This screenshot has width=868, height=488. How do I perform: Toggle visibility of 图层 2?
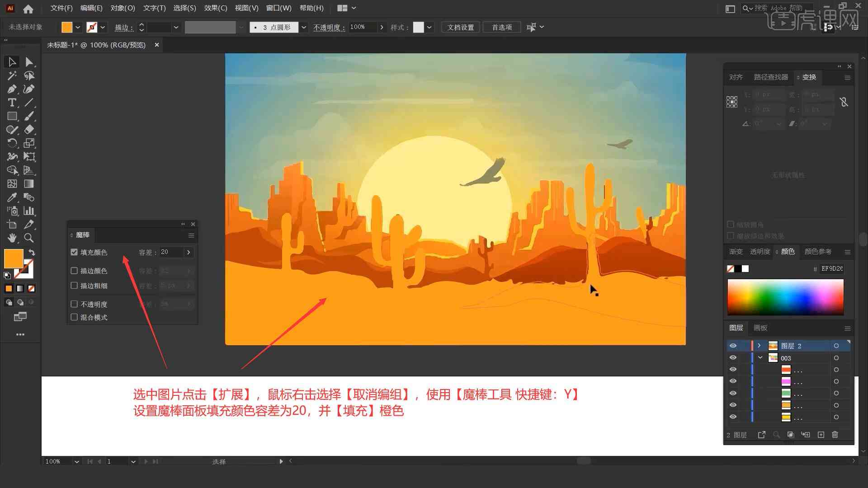pos(733,346)
